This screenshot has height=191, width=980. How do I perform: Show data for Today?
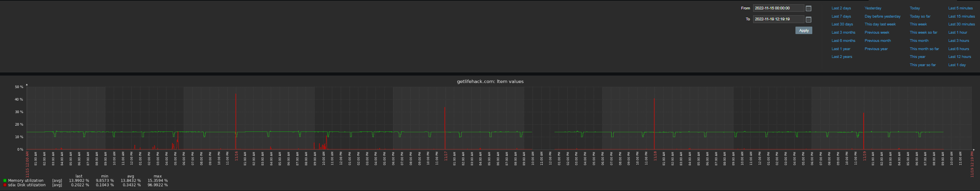pos(915,8)
